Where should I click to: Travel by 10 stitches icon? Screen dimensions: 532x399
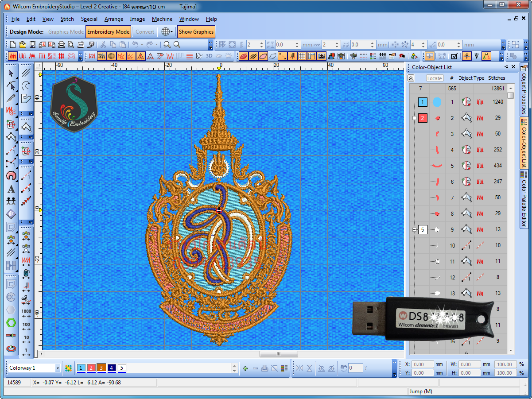pos(26,340)
